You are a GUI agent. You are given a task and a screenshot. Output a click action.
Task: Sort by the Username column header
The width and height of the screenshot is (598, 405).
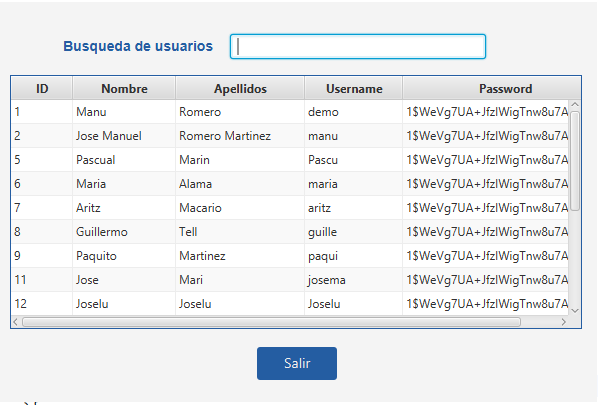pos(354,88)
